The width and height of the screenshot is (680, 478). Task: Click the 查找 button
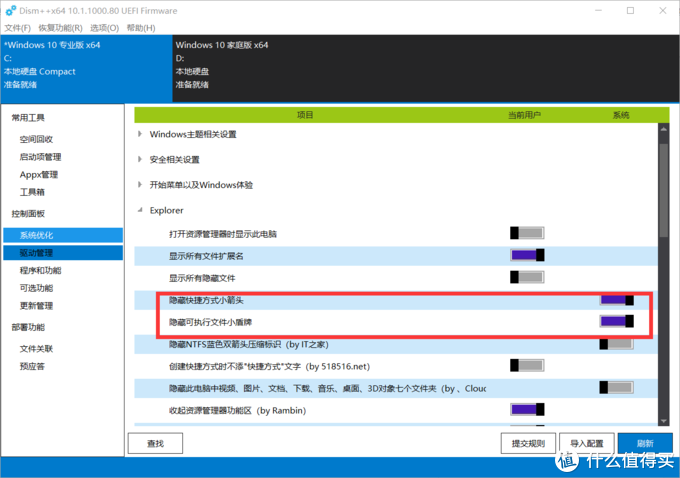(155, 443)
